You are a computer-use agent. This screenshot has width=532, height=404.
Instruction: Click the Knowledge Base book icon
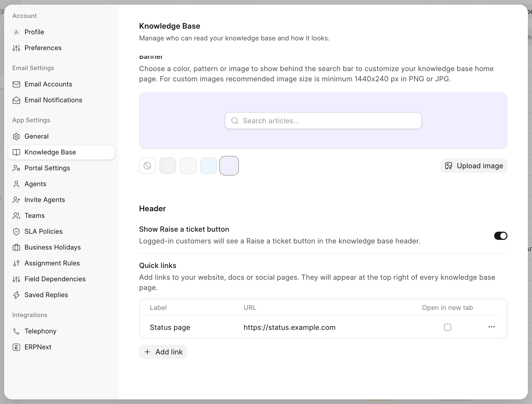pyautogui.click(x=16, y=152)
